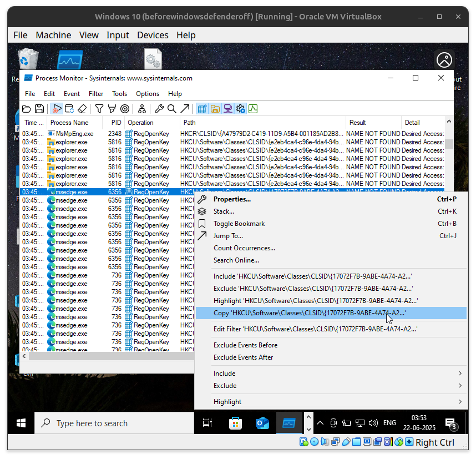Open the Process Monitor File menu
476x459 pixels.
tap(30, 94)
